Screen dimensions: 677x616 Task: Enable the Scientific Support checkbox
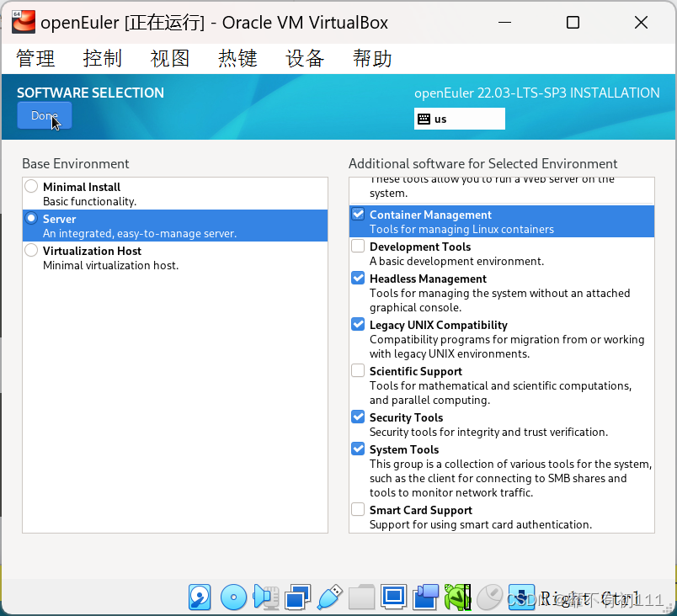point(358,370)
